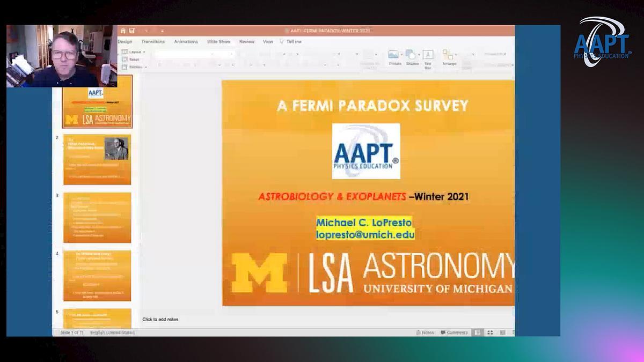
Task: Click 'English (United States)' language indicator
Action: 113,333
